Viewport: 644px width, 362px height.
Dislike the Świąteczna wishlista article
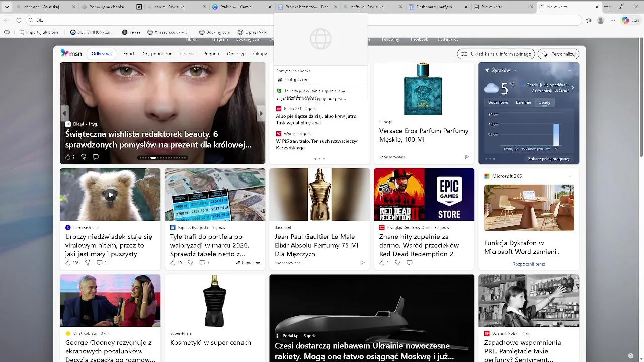click(84, 157)
